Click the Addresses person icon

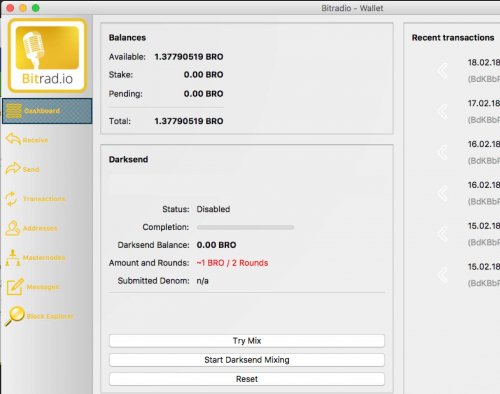click(13, 228)
